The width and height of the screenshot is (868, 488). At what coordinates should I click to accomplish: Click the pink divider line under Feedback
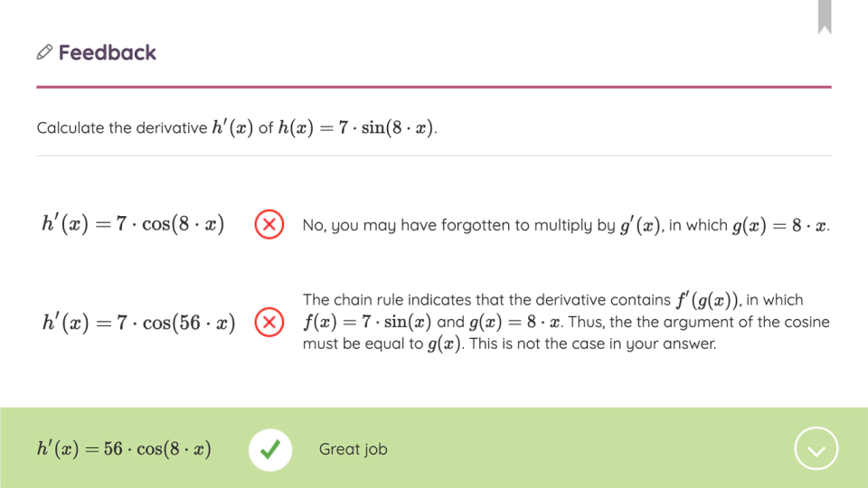(x=434, y=87)
